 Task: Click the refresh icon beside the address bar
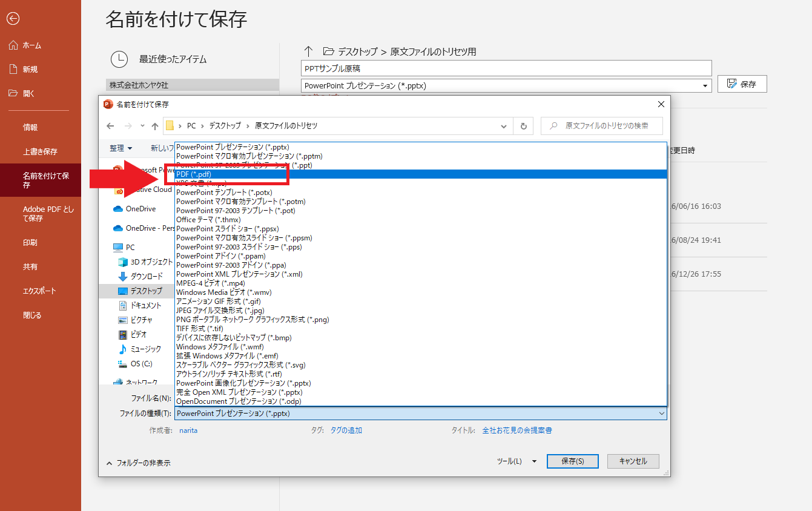pyautogui.click(x=523, y=126)
